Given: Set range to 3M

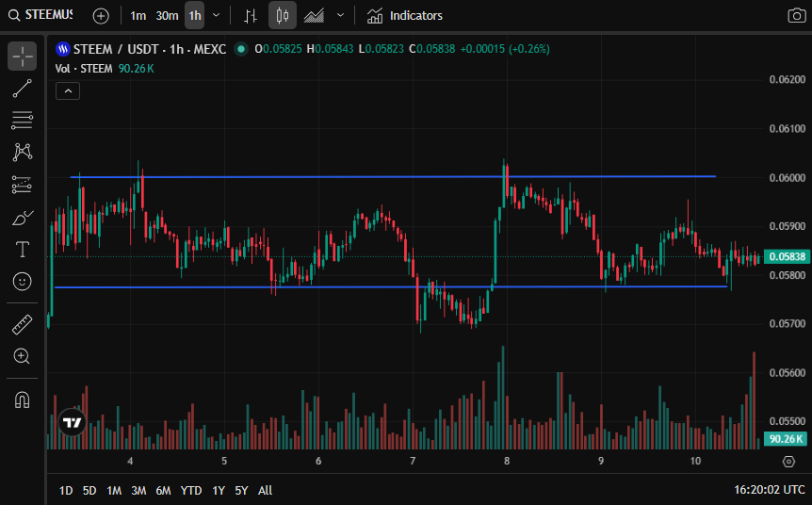Looking at the screenshot, I should (138, 491).
